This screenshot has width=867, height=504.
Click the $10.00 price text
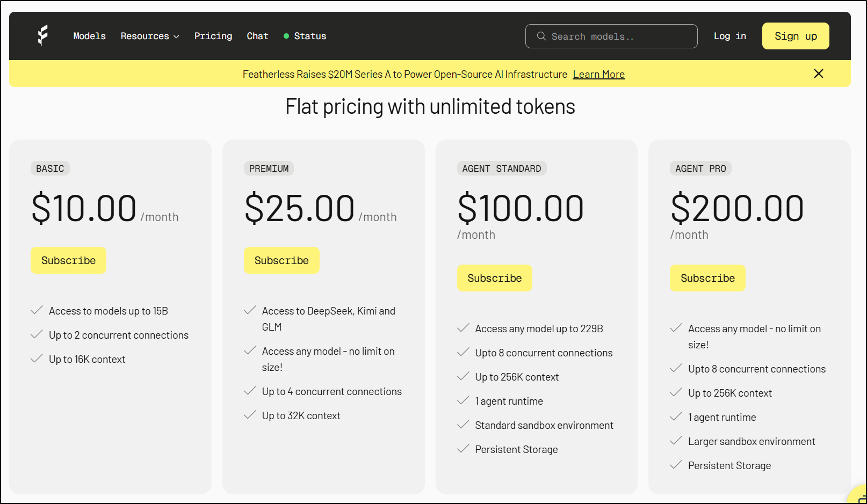[x=84, y=208]
